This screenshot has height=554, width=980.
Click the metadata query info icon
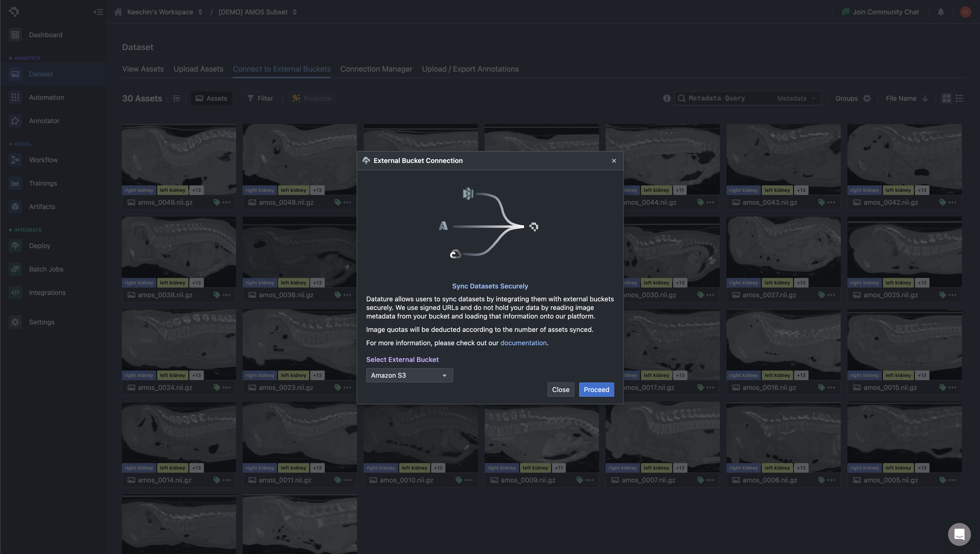tap(666, 98)
